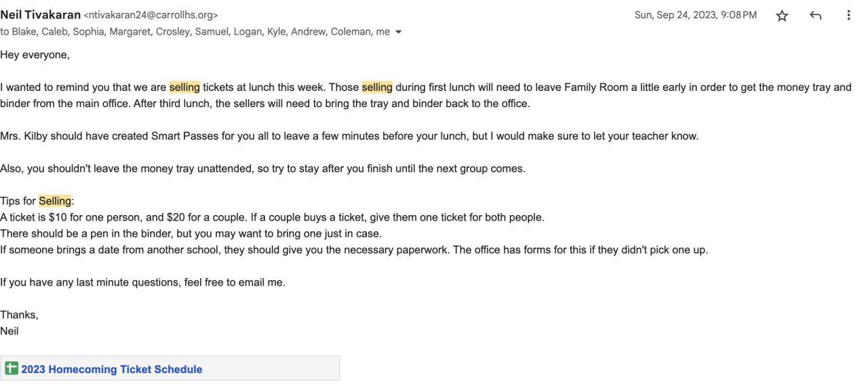Viewport: 868px width, 386px height.
Task: Open the 2023 Homecoming Ticket Schedule link
Action: 112,369
